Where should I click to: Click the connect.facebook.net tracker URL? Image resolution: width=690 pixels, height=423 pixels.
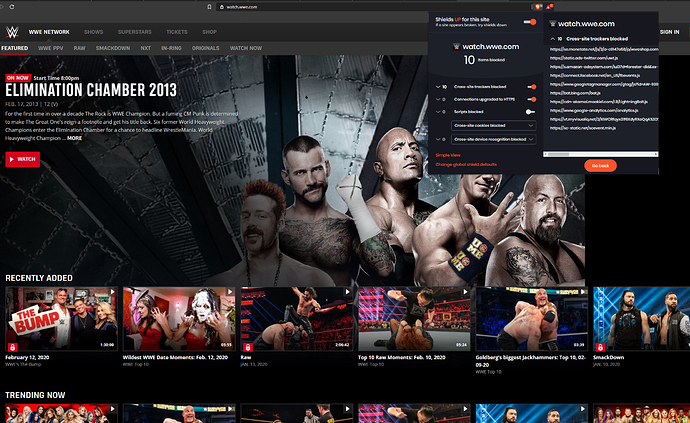coord(595,75)
